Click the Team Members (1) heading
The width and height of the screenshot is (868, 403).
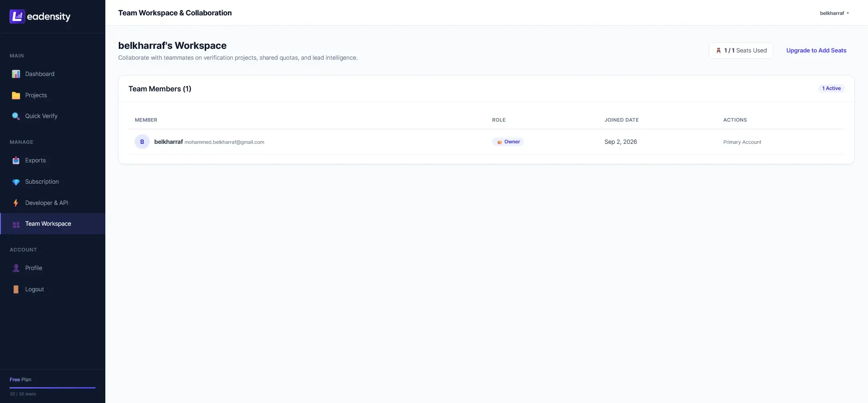click(x=160, y=89)
